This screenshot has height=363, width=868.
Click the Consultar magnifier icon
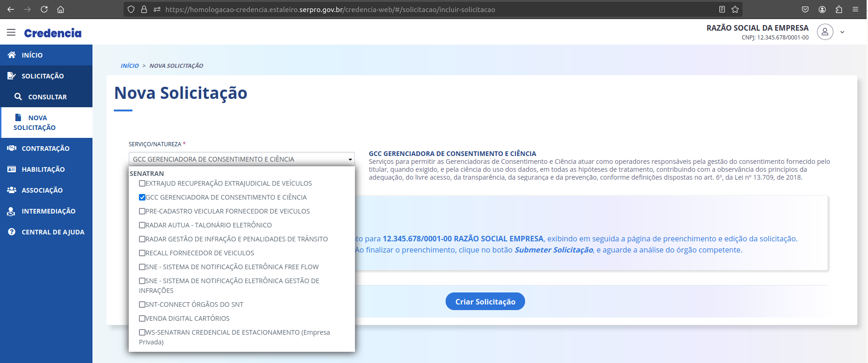click(x=18, y=97)
